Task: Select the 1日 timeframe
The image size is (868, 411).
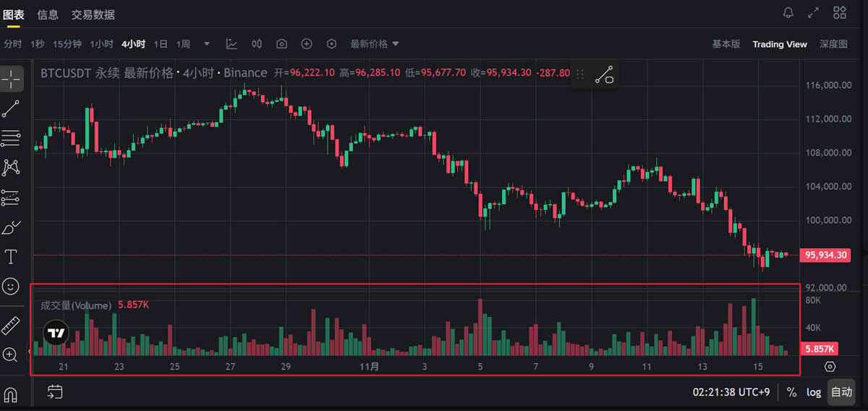Action: pos(161,44)
